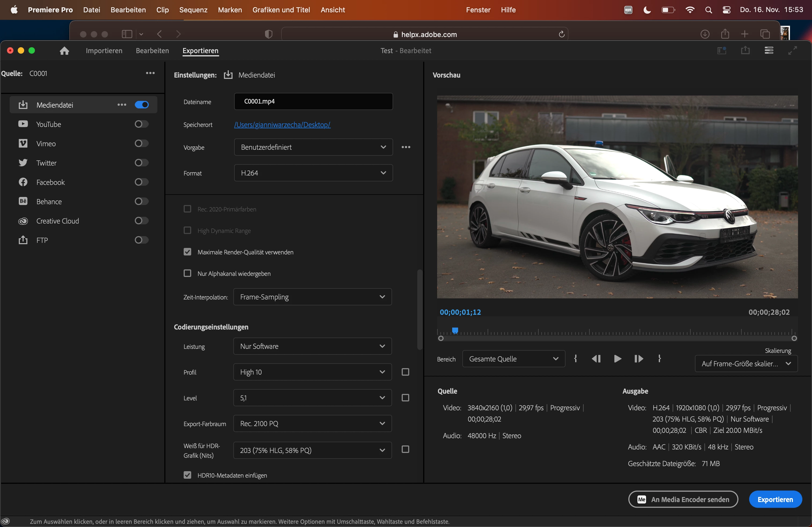The height and width of the screenshot is (527, 812).
Task: Open the Format H.264 dropdown
Action: (x=313, y=173)
